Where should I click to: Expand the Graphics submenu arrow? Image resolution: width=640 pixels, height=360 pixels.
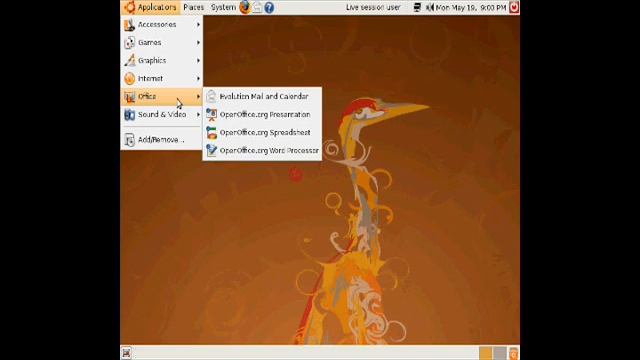point(198,60)
